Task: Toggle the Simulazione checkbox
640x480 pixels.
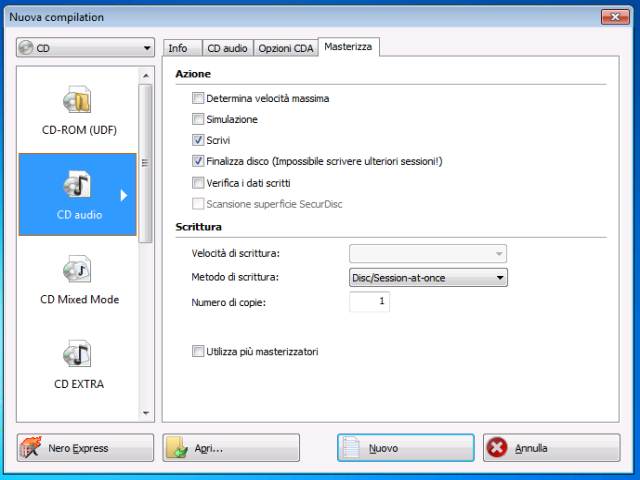Action: pos(198,120)
